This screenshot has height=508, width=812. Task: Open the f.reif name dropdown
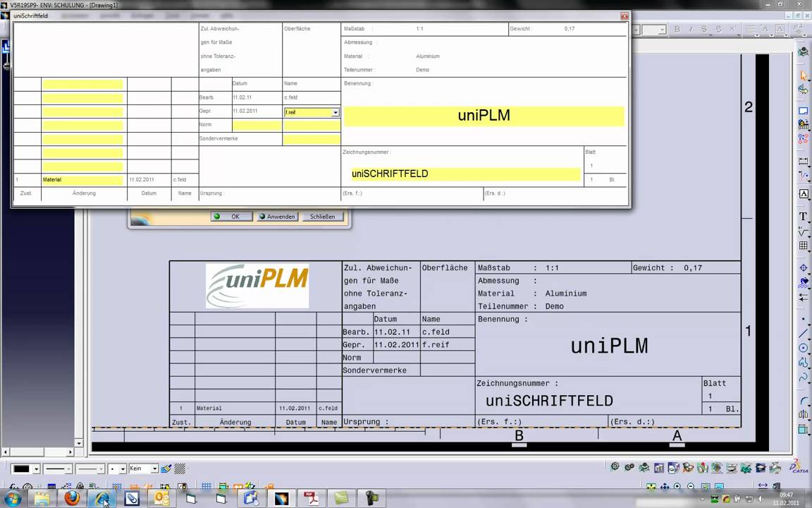click(x=335, y=112)
